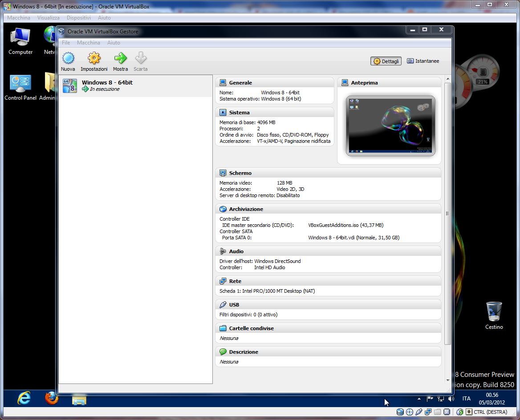The height and width of the screenshot is (420, 520).
Task: Click the Action Center flag tray icon
Action: tap(430, 399)
